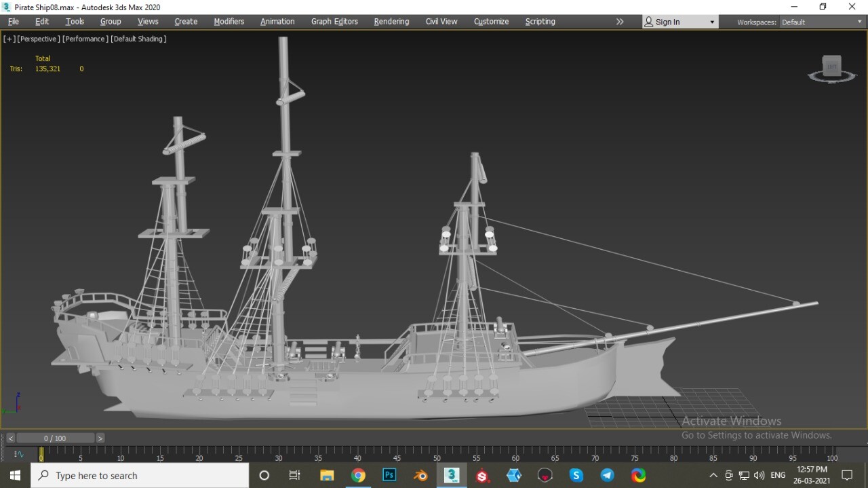
Task: Open the dark round app on taskbar
Action: click(545, 475)
